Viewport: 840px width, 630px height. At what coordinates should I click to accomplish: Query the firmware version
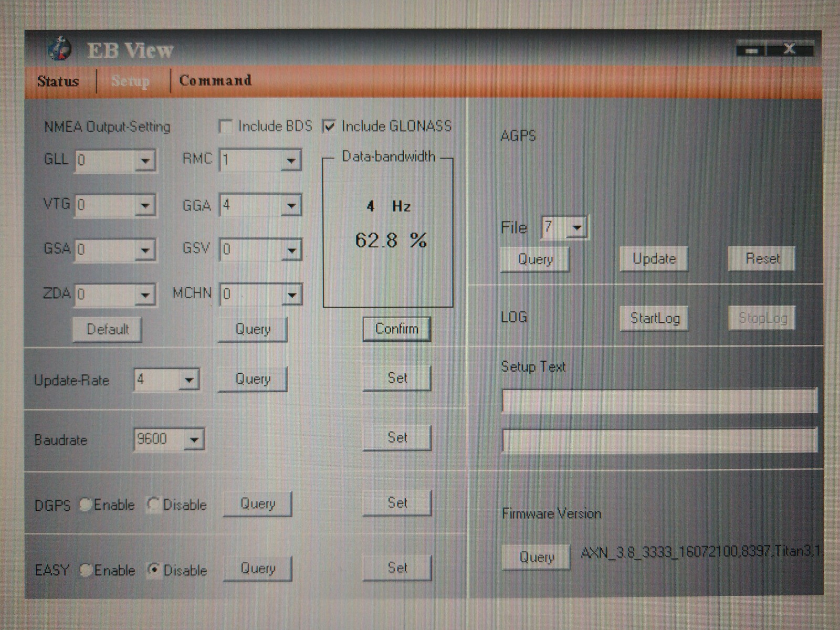pos(536,557)
